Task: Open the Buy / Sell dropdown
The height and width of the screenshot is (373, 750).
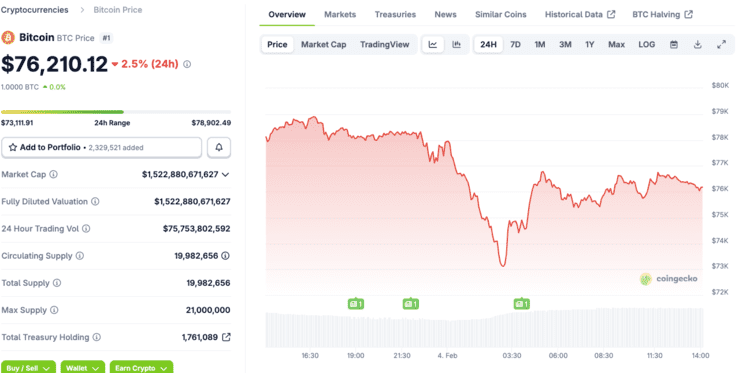Action: 28,367
